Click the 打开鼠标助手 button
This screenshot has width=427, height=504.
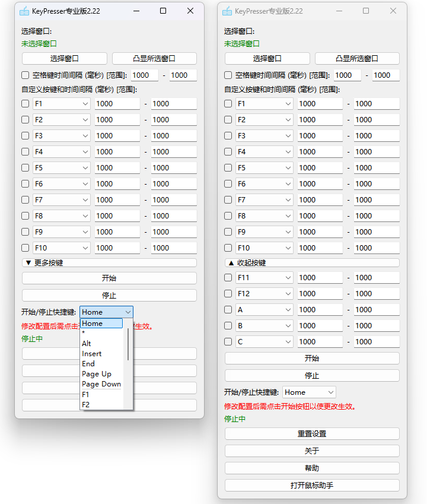tap(312, 486)
